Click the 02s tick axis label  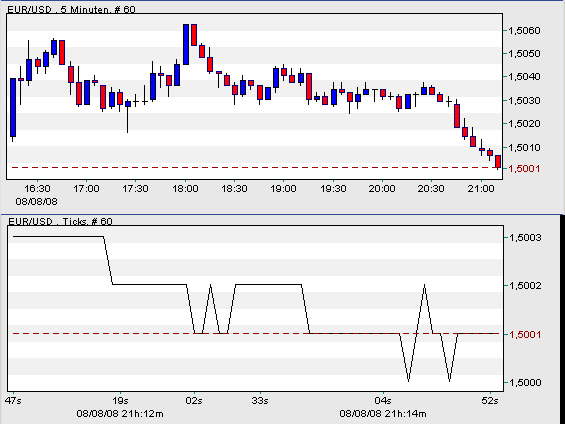click(194, 401)
